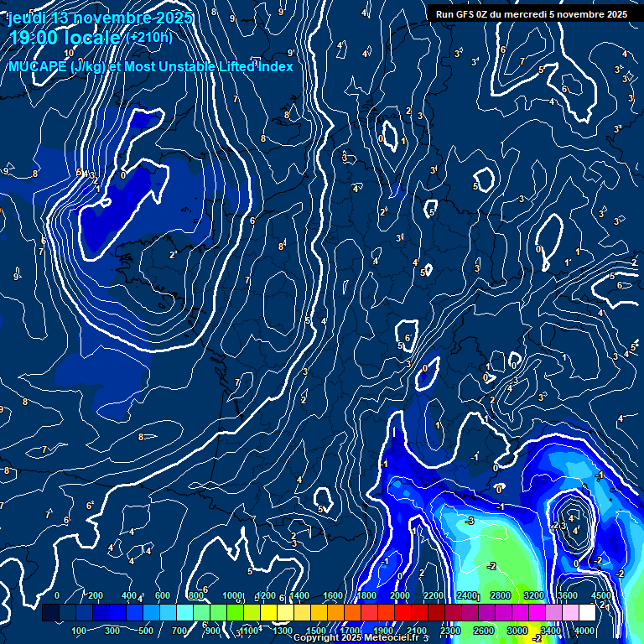
Task: Click the 'MUCAPE (J/kg) et Most Unstable Lifted Index' title
Action: tap(151, 66)
